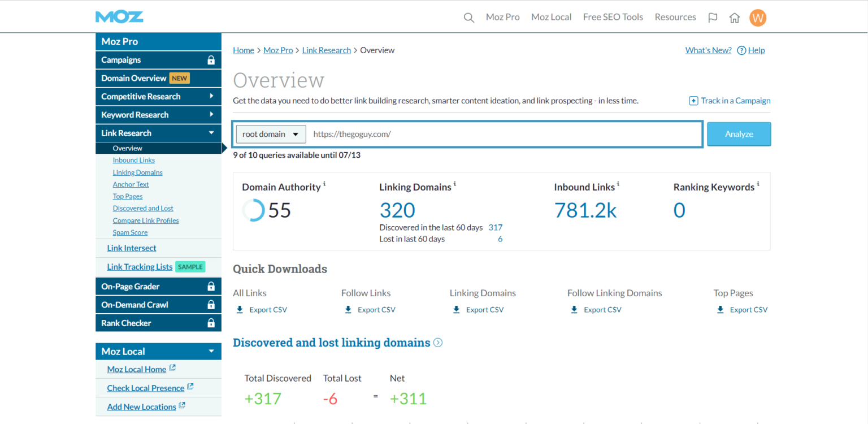This screenshot has width=868, height=424.
Task: Click the search magnifier icon in header
Action: click(x=468, y=18)
